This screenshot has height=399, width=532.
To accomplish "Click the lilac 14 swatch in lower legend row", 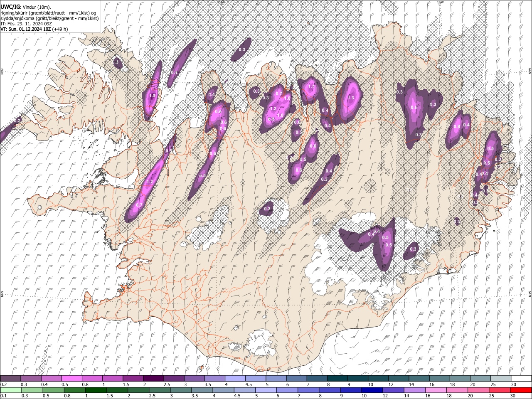I will pos(415,390).
